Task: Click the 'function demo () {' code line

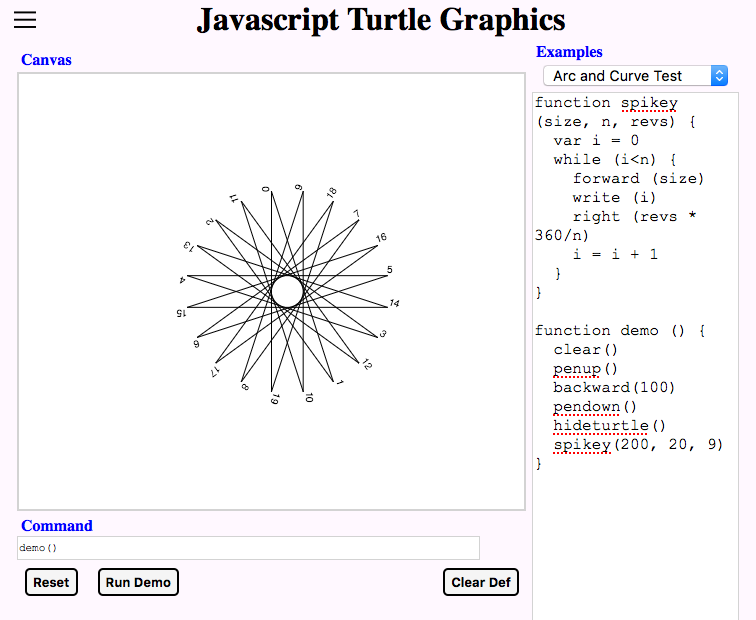Action: [x=620, y=331]
